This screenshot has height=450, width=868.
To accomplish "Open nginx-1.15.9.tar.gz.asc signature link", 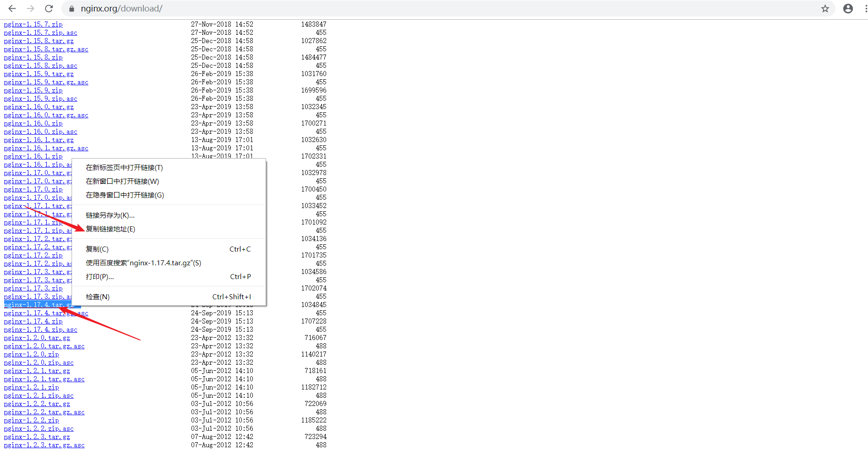I will [46, 82].
